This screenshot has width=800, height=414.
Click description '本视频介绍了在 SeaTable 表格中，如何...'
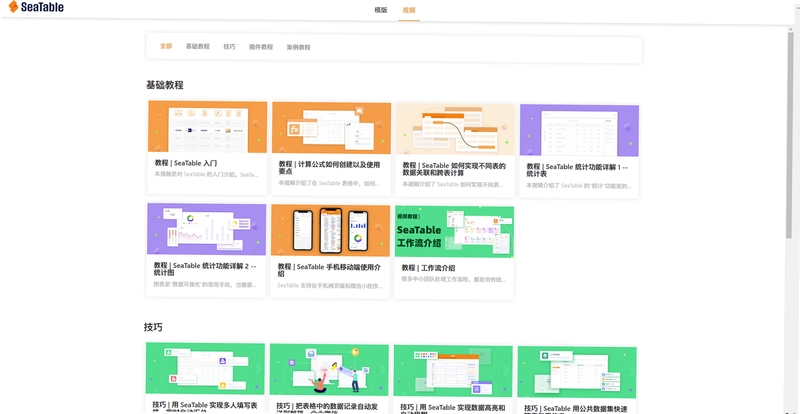pos(329,184)
